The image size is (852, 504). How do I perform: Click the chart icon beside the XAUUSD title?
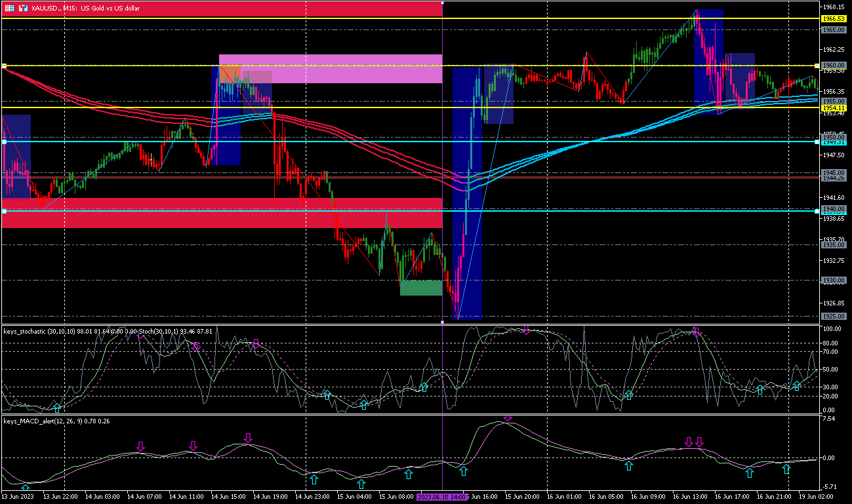23,9
